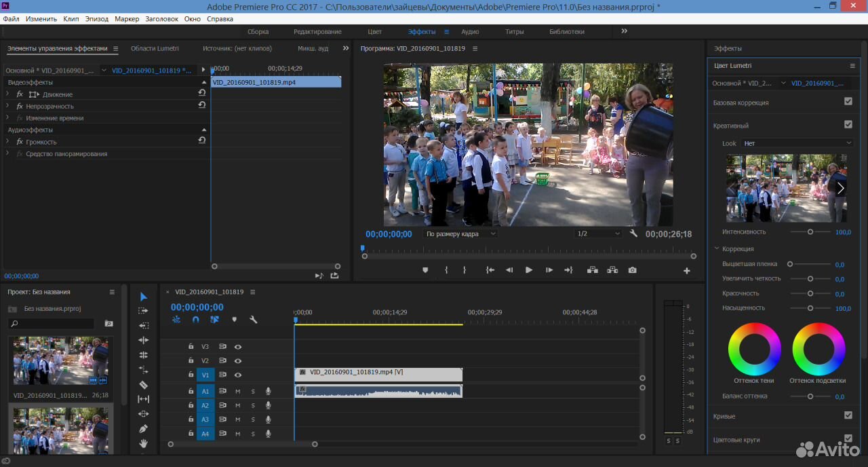Toggle V1 track visibility eye
The width and height of the screenshot is (868, 467).
238,375
